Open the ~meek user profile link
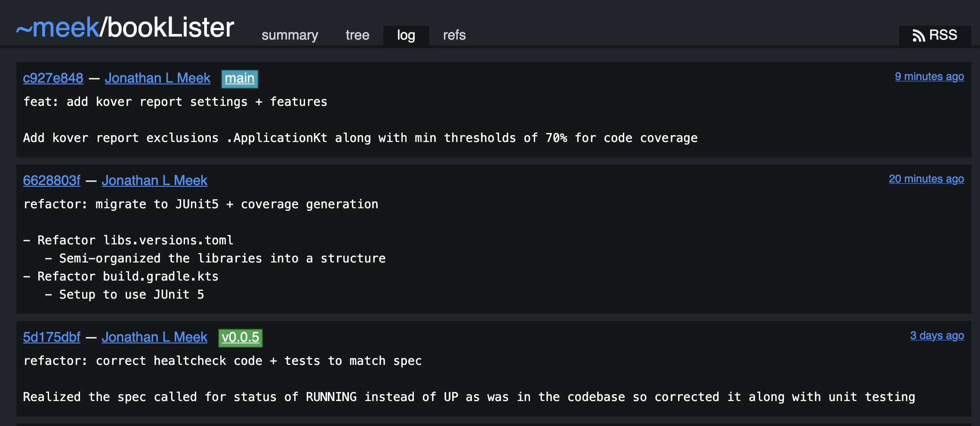The width and height of the screenshot is (980, 426). pos(58,28)
